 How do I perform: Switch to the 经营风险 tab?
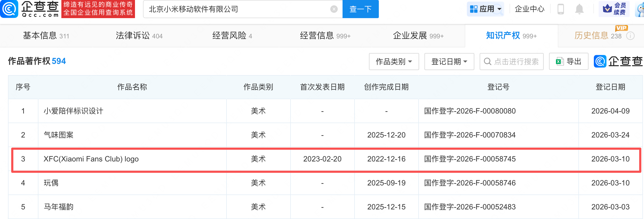[232, 36]
